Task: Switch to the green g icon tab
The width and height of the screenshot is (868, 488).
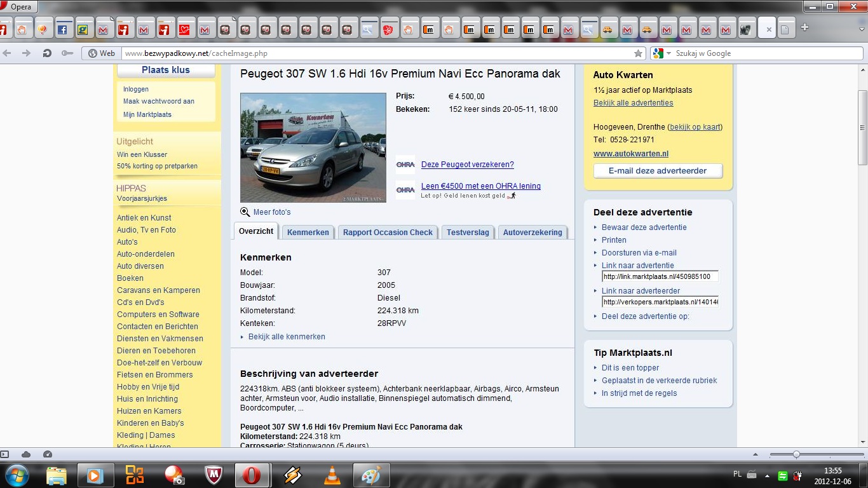Action: [x=83, y=29]
